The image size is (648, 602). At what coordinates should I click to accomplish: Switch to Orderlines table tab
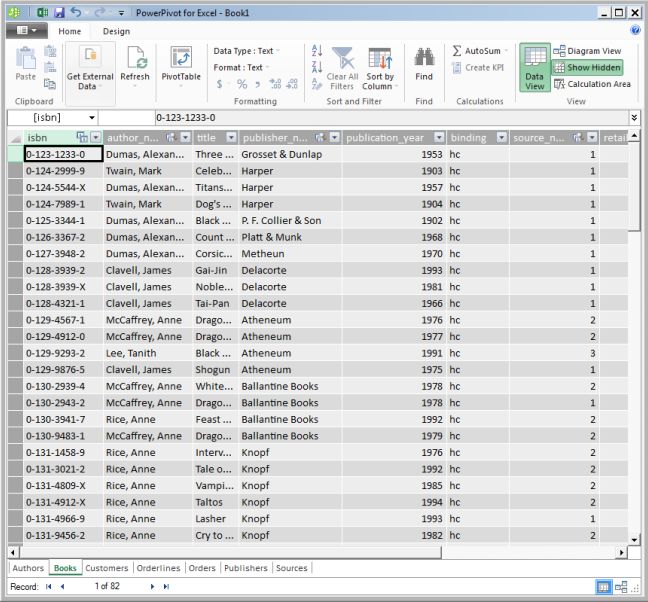158,568
